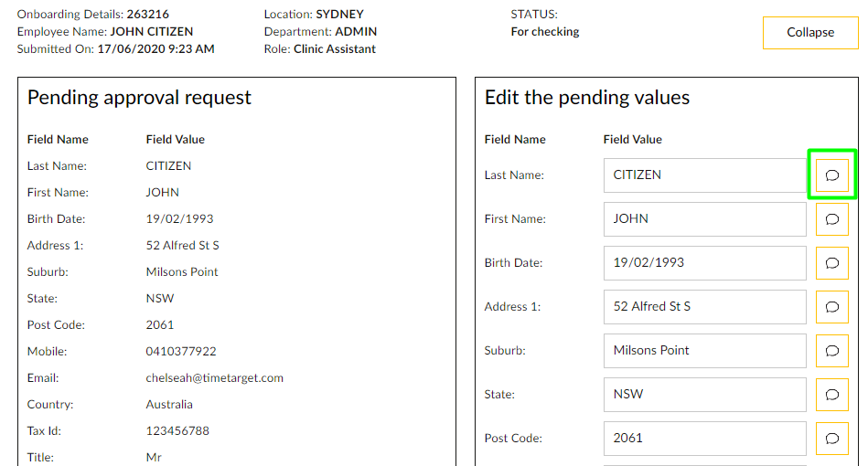Click the 'Pending approval request' heading
Screen dimensions: 868x466
point(139,98)
